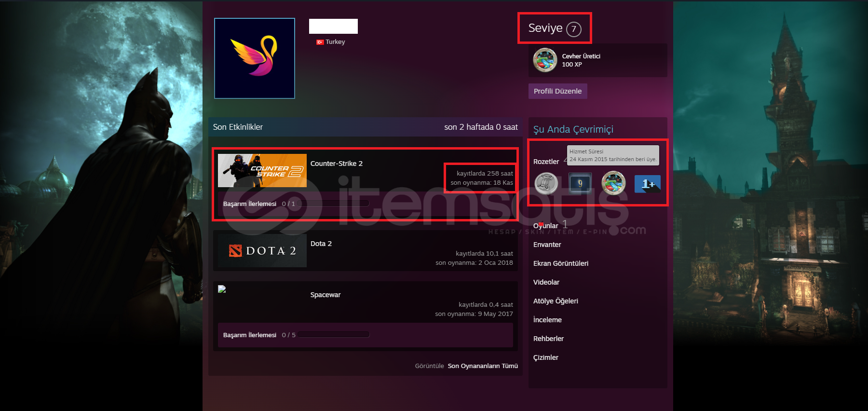This screenshot has width=868, height=411.
Task: Open the swan profile avatar
Action: point(255,58)
